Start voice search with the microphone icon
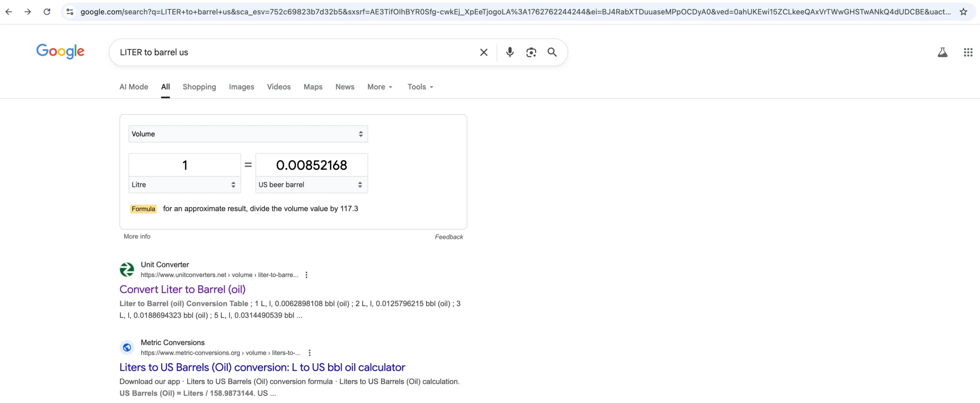This screenshot has height=403, width=980. click(510, 52)
